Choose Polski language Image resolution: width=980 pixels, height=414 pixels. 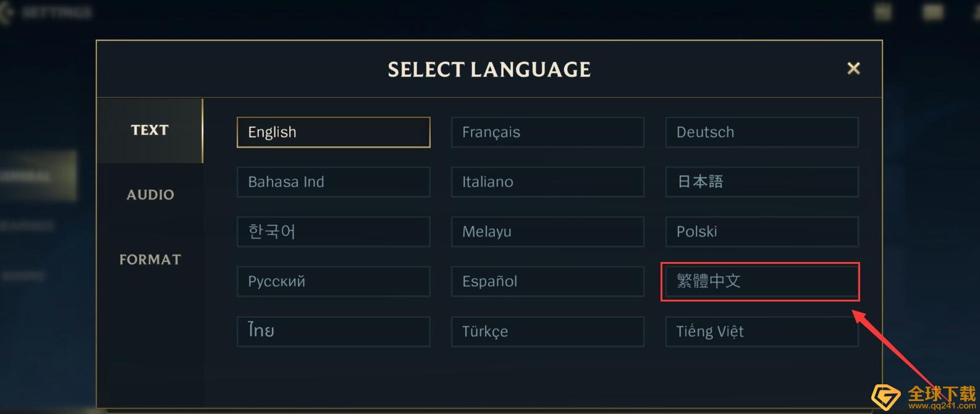tap(762, 232)
